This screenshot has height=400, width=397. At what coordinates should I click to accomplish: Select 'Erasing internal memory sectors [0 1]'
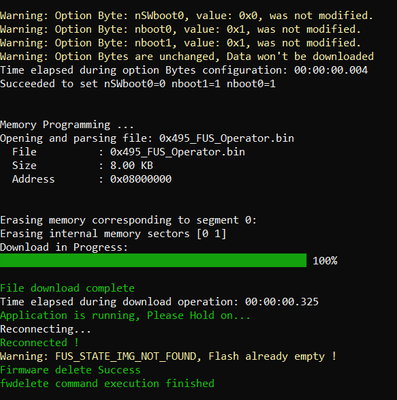click(x=113, y=234)
